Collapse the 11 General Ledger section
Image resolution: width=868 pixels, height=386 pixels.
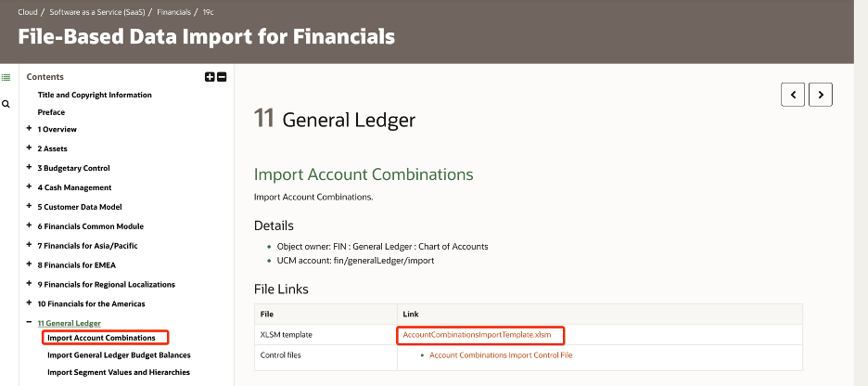coord(30,323)
